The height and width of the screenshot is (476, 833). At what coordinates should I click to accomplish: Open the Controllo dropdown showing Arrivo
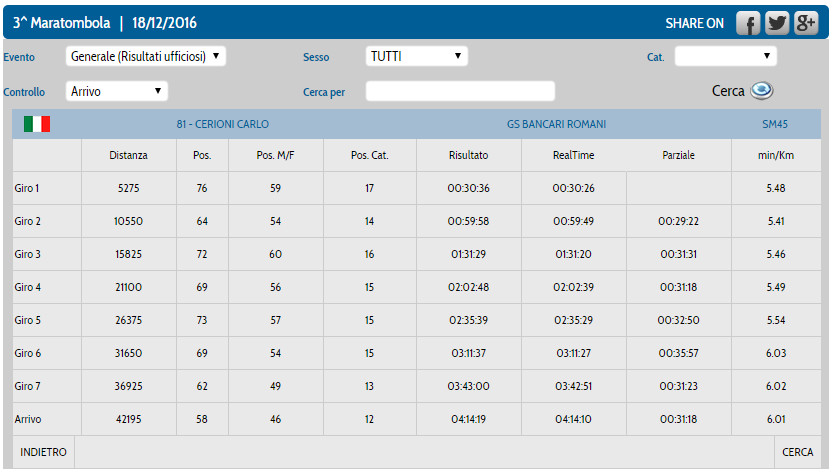pos(116,91)
